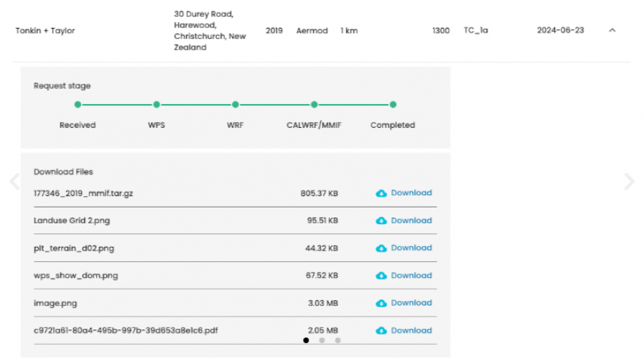The height and width of the screenshot is (359, 644).
Task: Click the 44.32 KB file size
Action: (x=322, y=248)
